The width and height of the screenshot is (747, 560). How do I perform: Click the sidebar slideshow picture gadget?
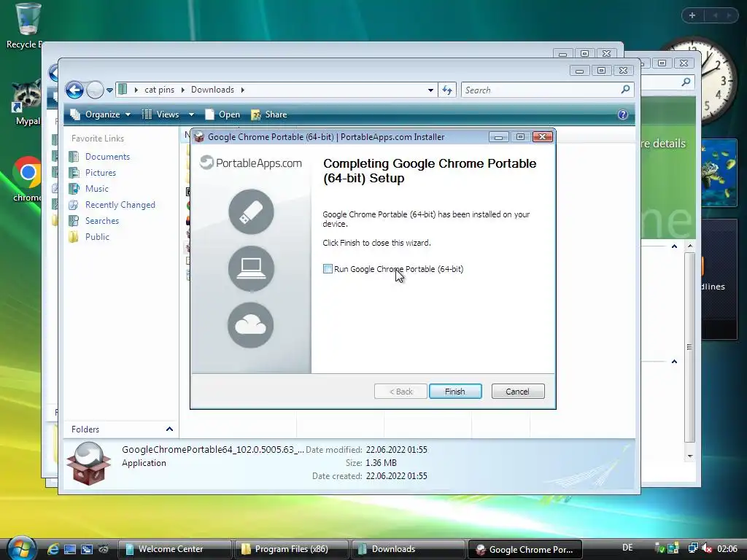(x=719, y=173)
